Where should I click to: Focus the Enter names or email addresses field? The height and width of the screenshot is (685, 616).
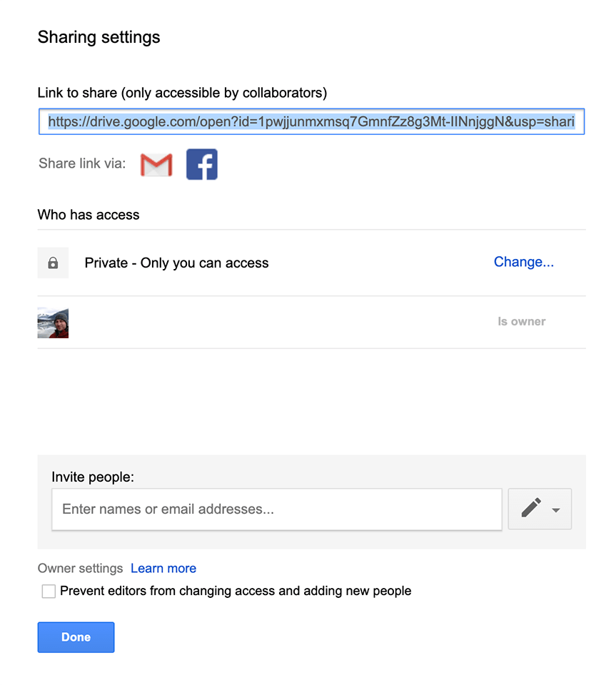click(x=276, y=509)
